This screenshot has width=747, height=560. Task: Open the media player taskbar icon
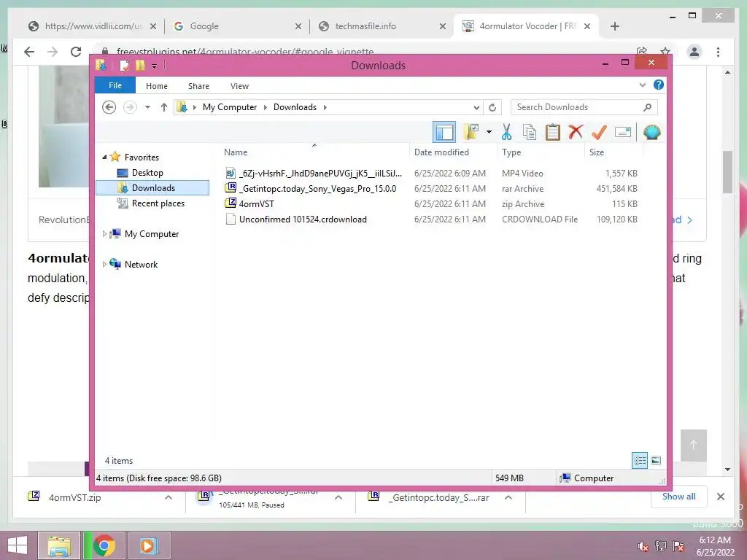coord(147,545)
